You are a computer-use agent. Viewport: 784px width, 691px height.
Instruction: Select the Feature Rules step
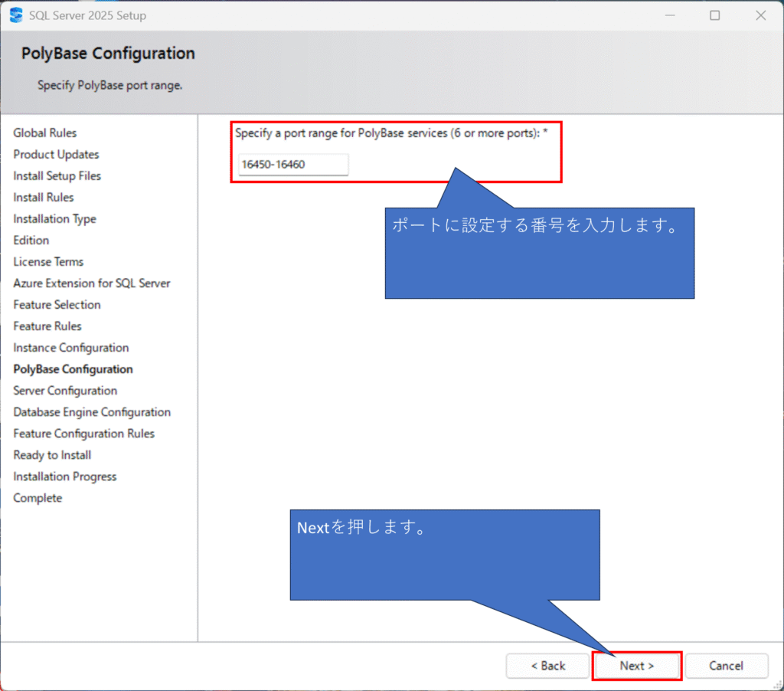tap(47, 327)
